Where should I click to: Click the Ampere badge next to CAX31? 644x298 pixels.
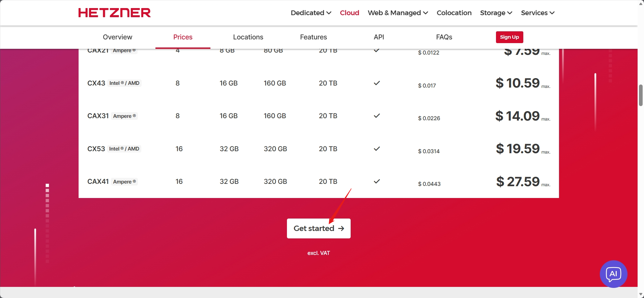coord(124,116)
